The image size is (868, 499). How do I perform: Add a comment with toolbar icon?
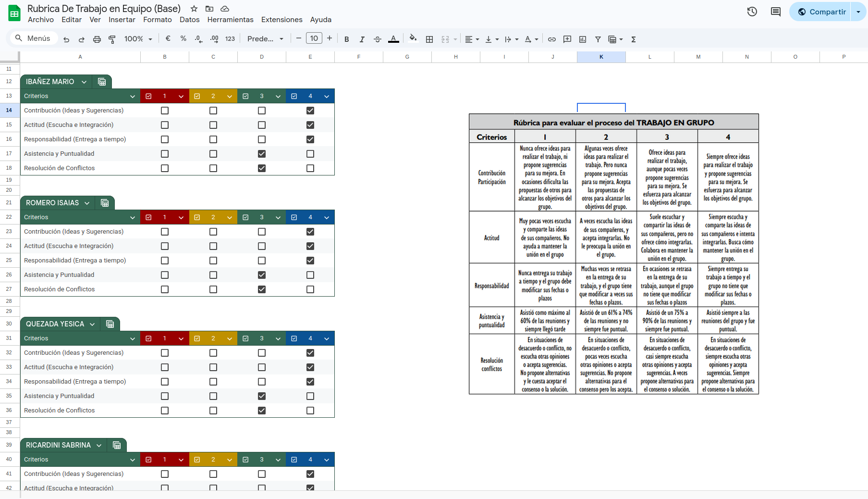pyautogui.click(x=567, y=39)
